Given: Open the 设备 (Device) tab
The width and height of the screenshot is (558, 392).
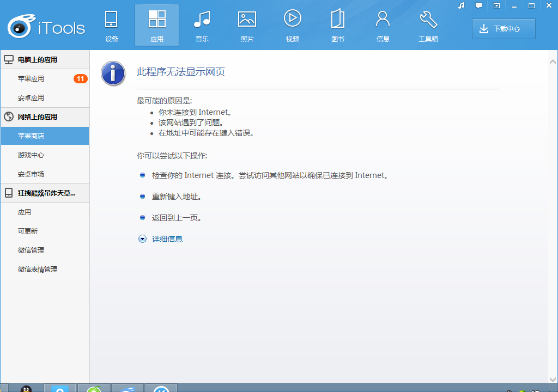Looking at the screenshot, I should point(111,25).
